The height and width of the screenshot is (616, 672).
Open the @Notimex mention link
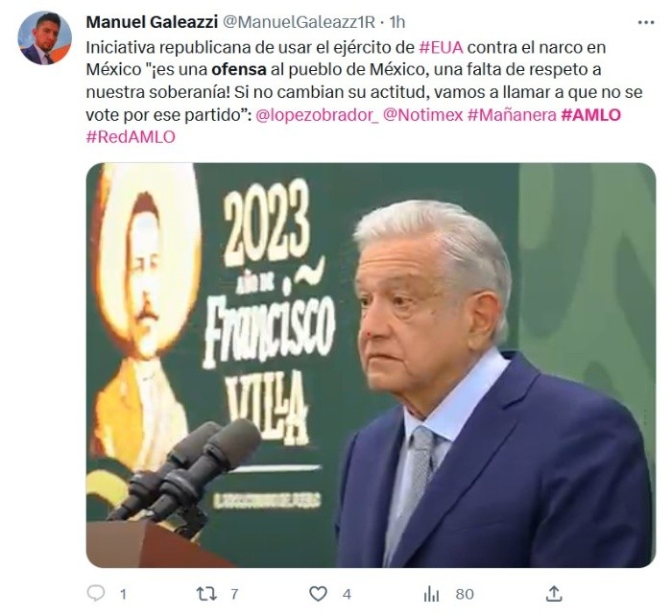423,115
